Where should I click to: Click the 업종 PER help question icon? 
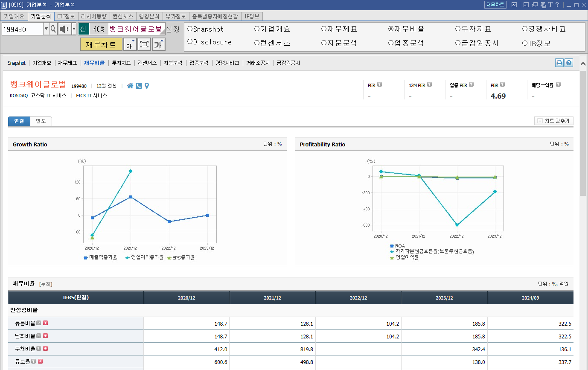pos(471,84)
